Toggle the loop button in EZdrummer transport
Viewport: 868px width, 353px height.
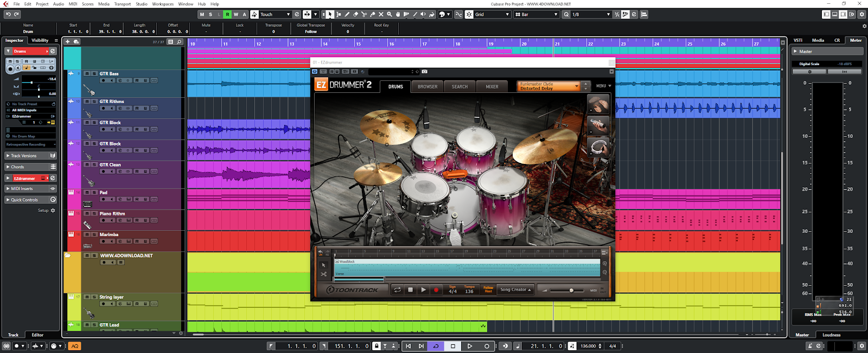tap(397, 290)
